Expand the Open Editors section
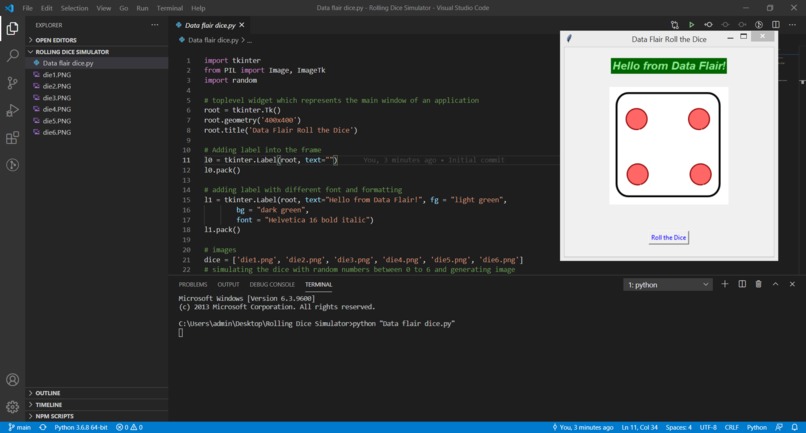This screenshot has height=433, width=806. point(97,40)
